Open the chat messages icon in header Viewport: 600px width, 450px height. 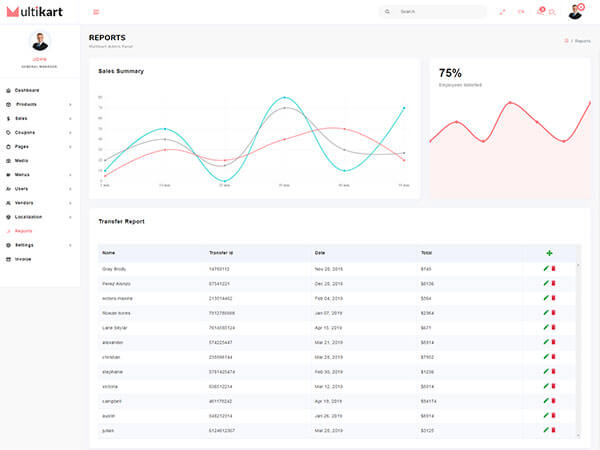(x=551, y=12)
